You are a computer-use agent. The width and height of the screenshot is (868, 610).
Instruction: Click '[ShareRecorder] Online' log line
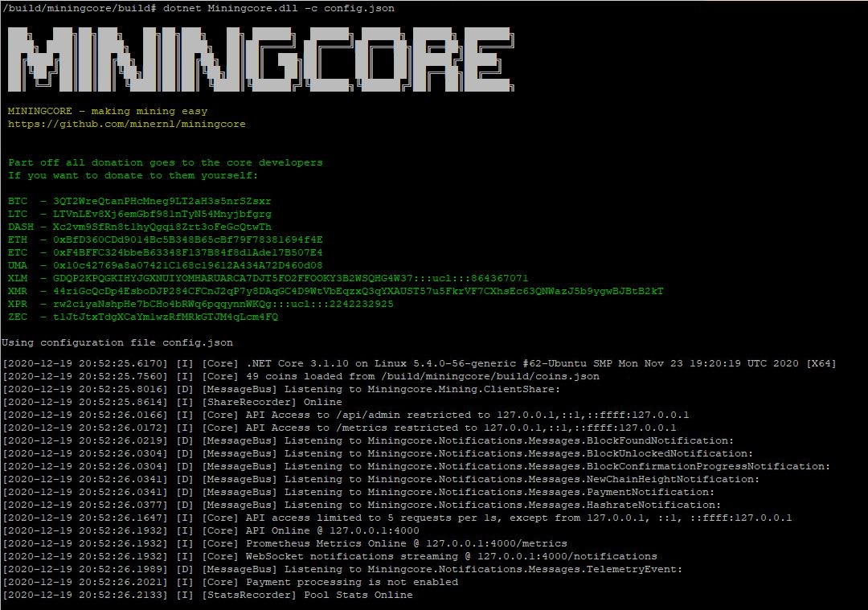(x=172, y=402)
